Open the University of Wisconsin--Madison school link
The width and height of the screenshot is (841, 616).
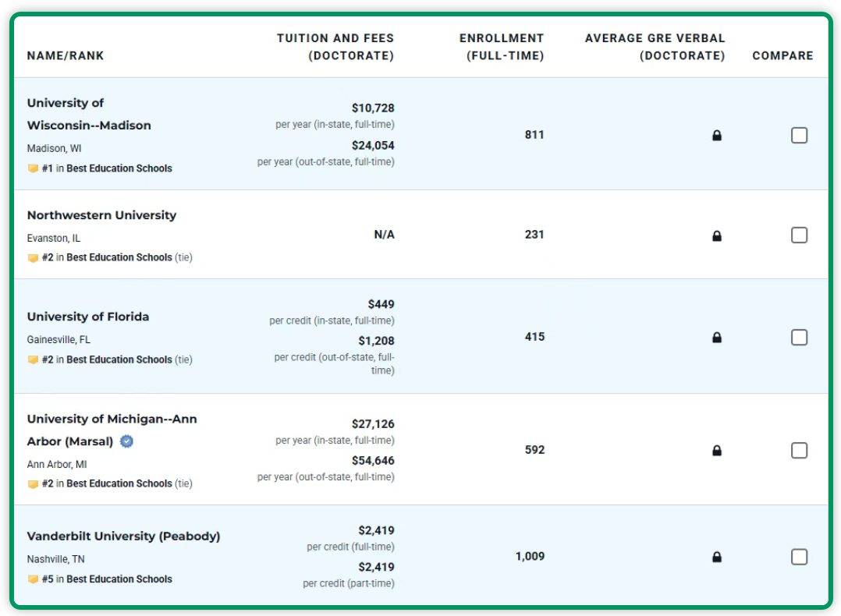88,114
